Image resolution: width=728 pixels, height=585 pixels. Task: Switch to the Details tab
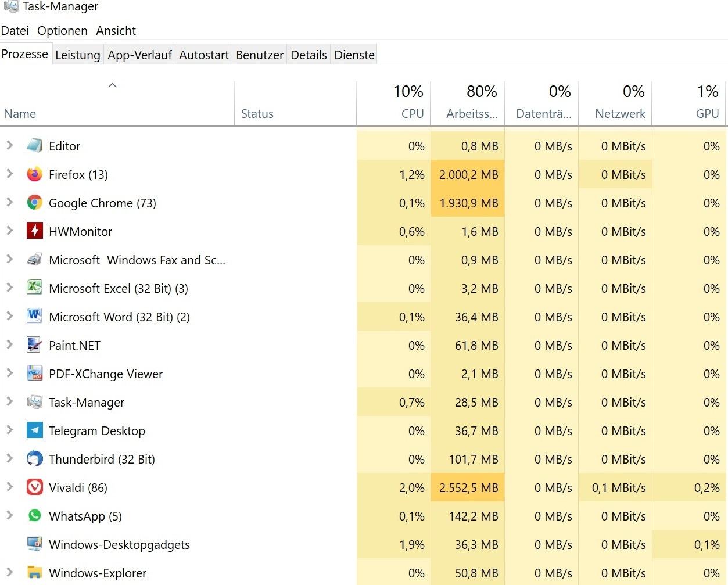click(x=309, y=55)
